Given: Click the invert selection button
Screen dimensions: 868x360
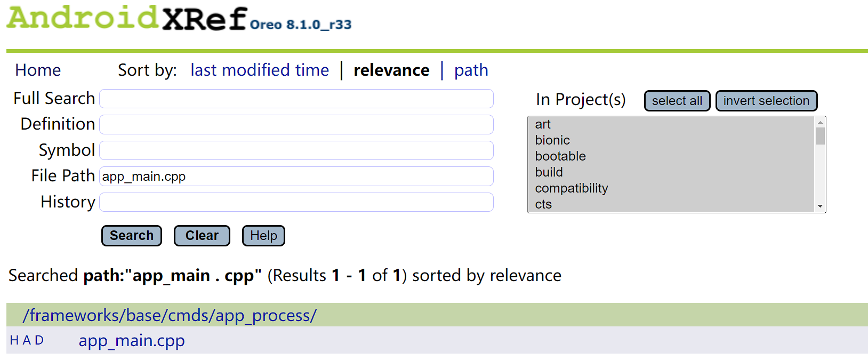Looking at the screenshot, I should pos(766,101).
